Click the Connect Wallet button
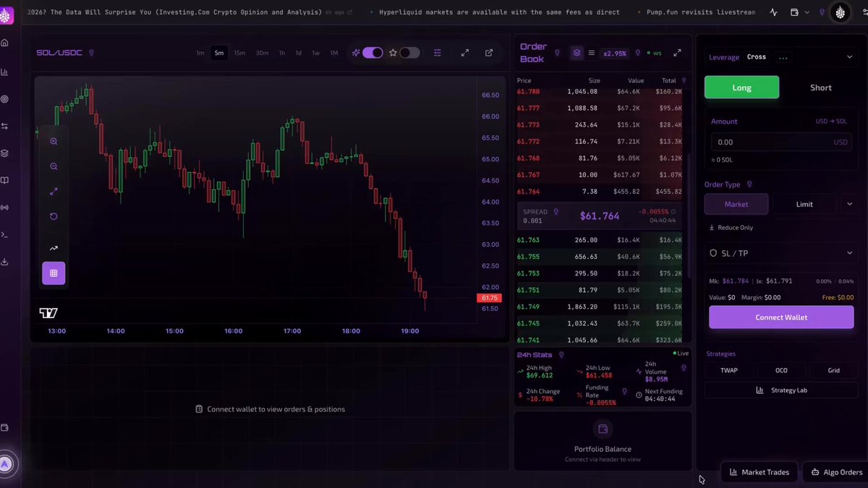 pyautogui.click(x=781, y=317)
